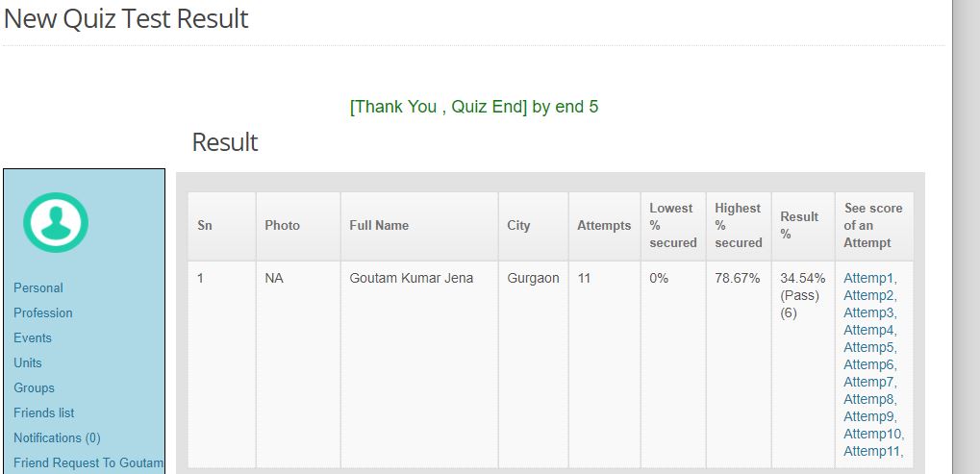Screen dimensions: 980x474
Task: Click the green profile avatar icon
Action: pos(56,222)
